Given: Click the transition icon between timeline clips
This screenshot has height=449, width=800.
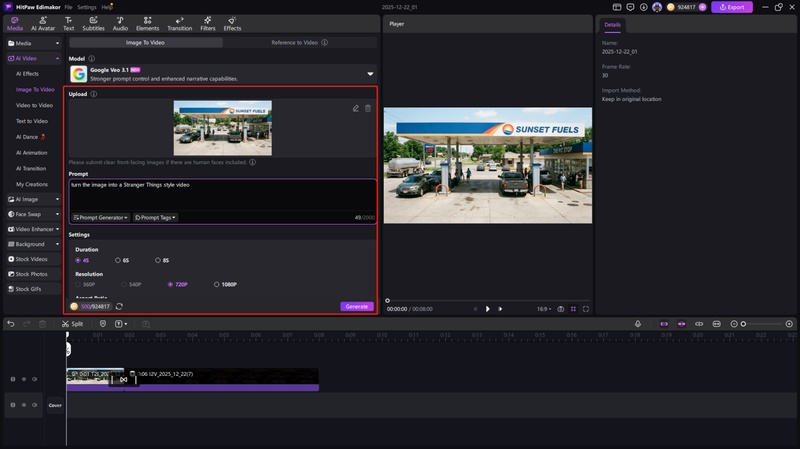Looking at the screenshot, I should [x=123, y=380].
